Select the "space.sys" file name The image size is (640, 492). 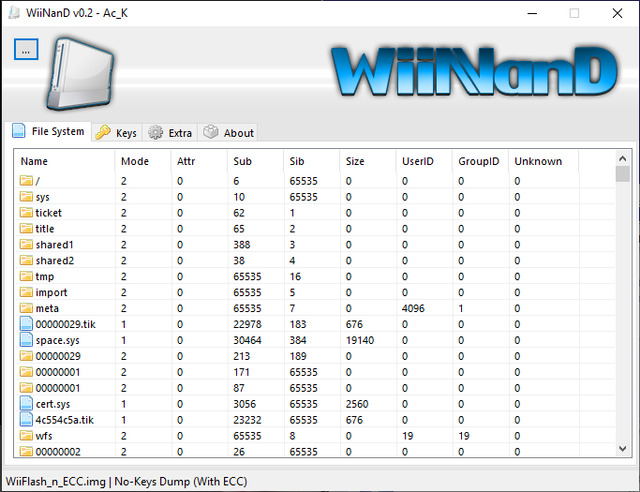(x=57, y=341)
